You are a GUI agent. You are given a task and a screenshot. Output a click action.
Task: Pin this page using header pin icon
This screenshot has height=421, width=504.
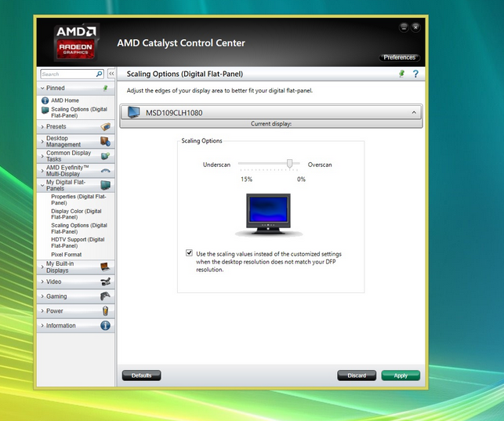[402, 74]
